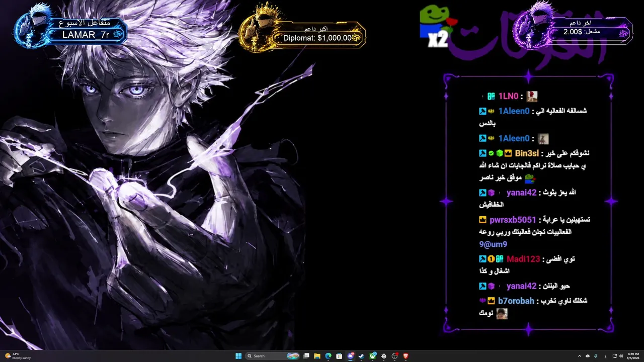Open the image emote in b7orobah's message
Screen dimensions: 644x362
(x=502, y=314)
